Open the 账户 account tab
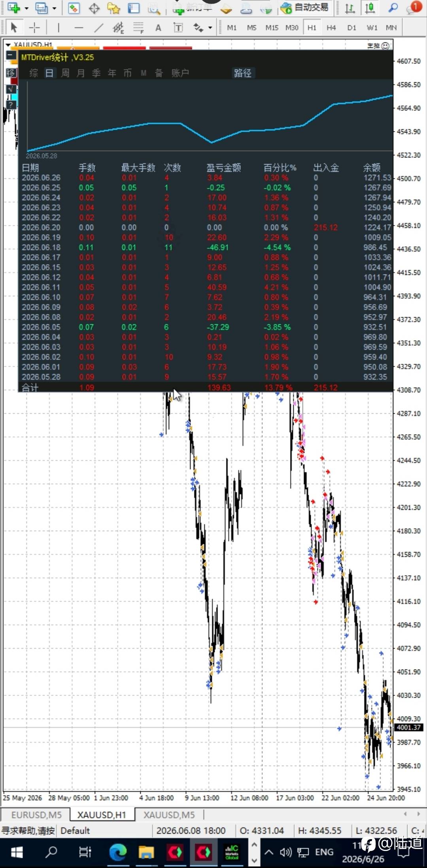This screenshot has width=427, height=868. click(x=180, y=73)
